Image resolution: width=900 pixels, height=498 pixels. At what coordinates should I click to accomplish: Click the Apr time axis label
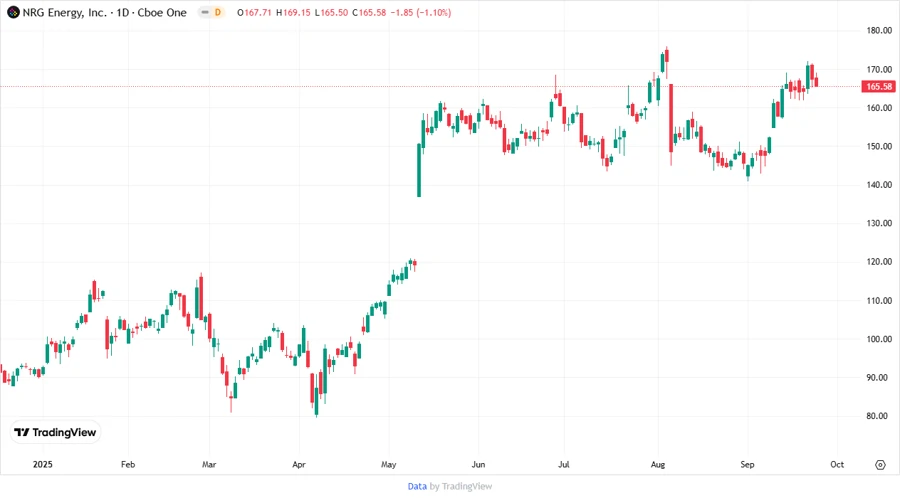[x=299, y=464]
